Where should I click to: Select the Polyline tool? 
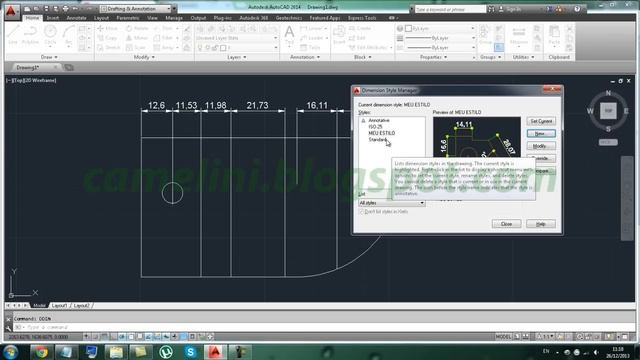(30, 35)
